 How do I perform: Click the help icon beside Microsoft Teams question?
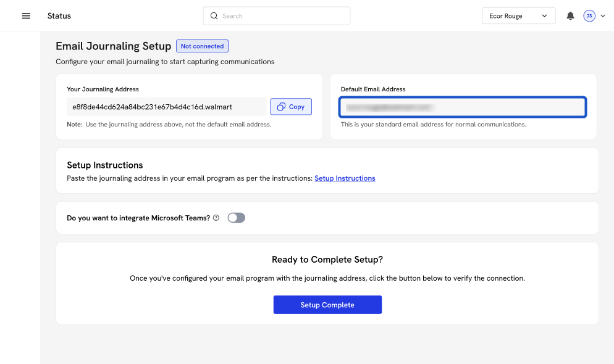(216, 218)
